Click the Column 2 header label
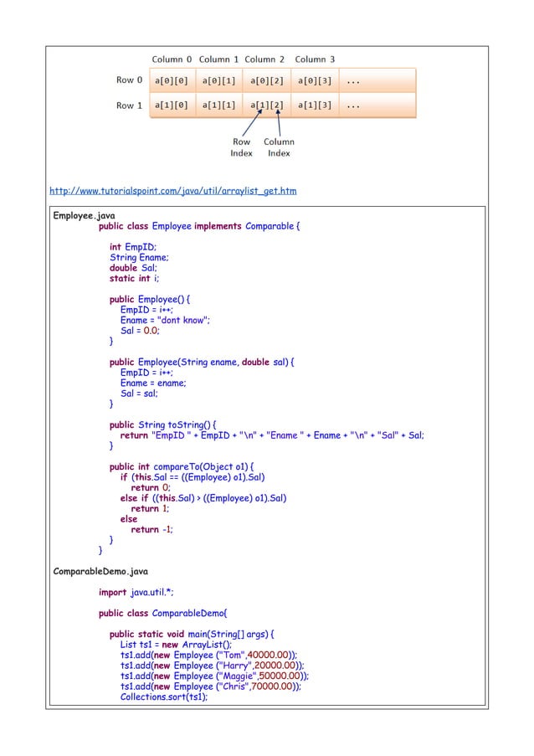 click(264, 59)
